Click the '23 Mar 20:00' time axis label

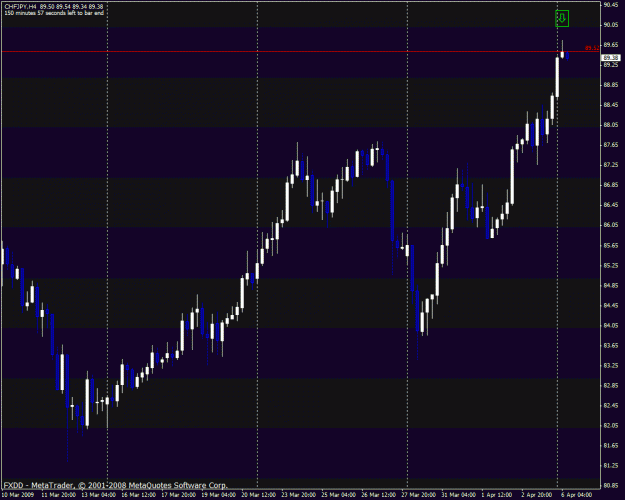pyautogui.click(x=299, y=495)
